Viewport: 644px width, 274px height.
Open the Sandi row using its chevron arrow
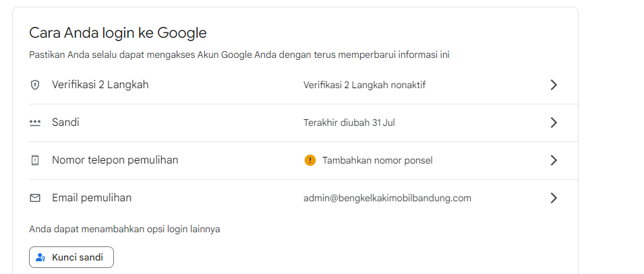pos(554,123)
